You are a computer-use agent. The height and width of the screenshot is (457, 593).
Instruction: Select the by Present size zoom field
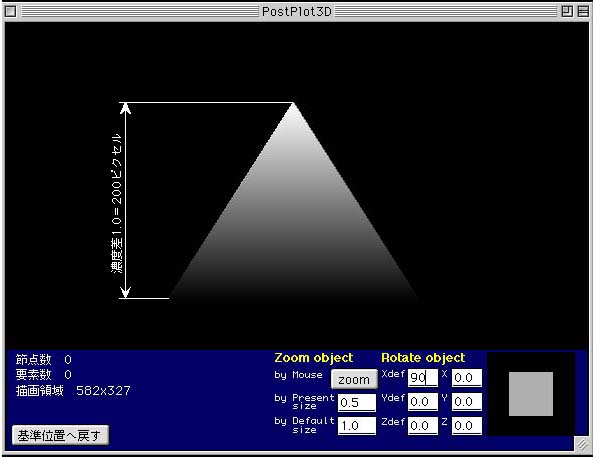coord(357,403)
